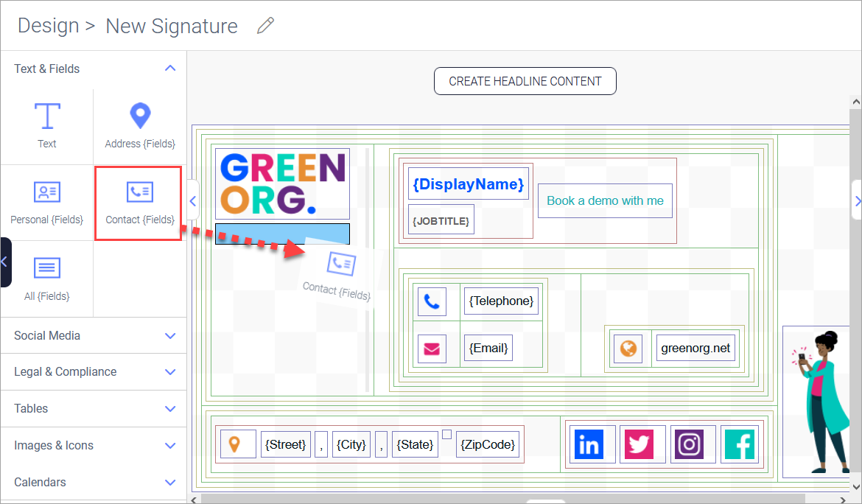Image resolution: width=862 pixels, height=504 pixels.
Task: Click the globe icon beside greenorg.net
Action: click(628, 347)
